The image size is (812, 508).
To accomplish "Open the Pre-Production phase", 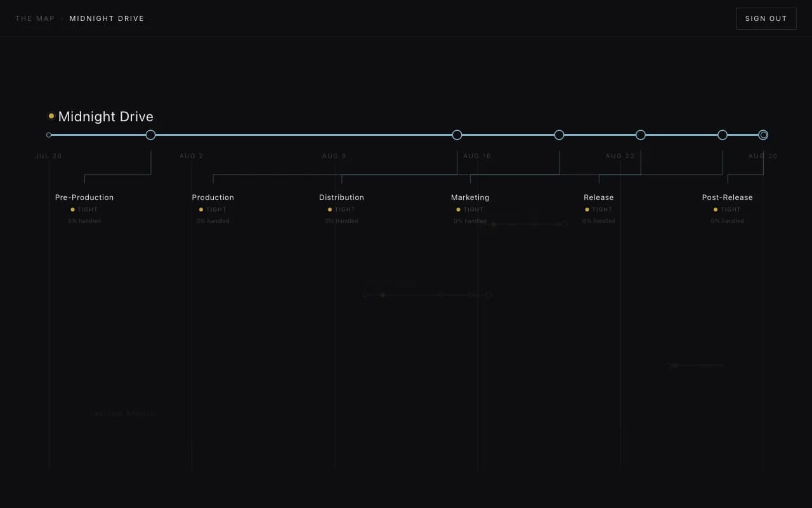I will [84, 197].
